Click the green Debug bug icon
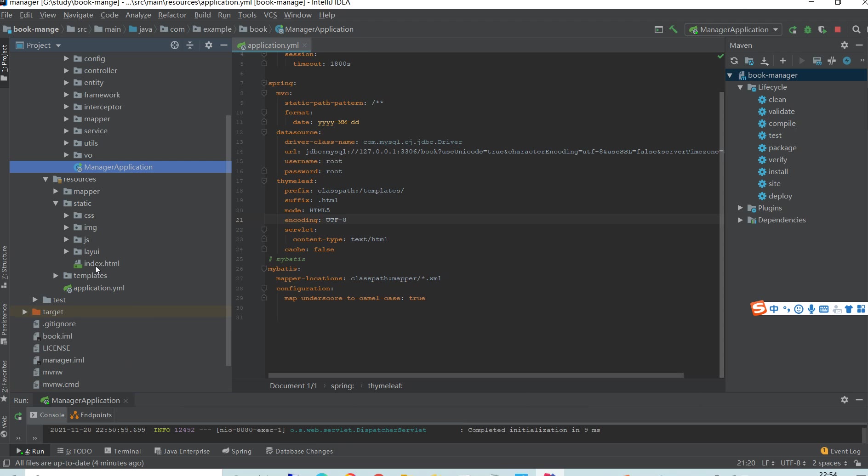 (807, 30)
